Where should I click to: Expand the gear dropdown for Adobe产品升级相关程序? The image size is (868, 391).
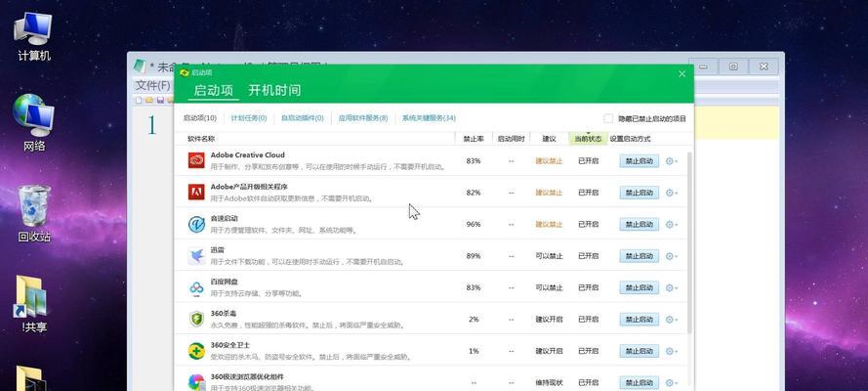[x=671, y=193]
